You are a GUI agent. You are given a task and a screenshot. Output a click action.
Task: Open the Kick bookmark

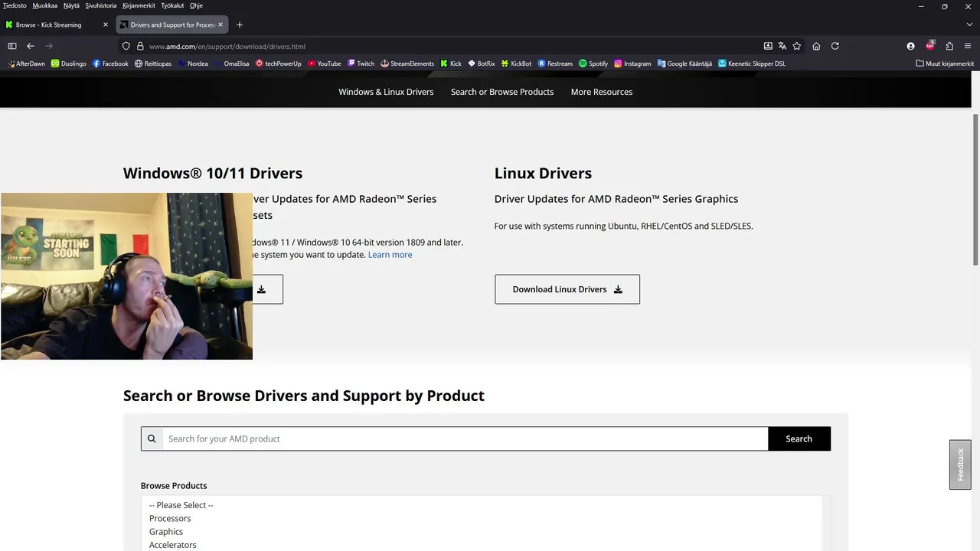(x=451, y=64)
